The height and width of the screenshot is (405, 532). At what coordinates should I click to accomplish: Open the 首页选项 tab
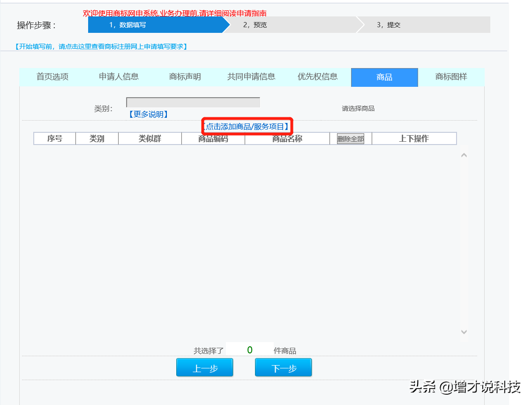coord(52,77)
